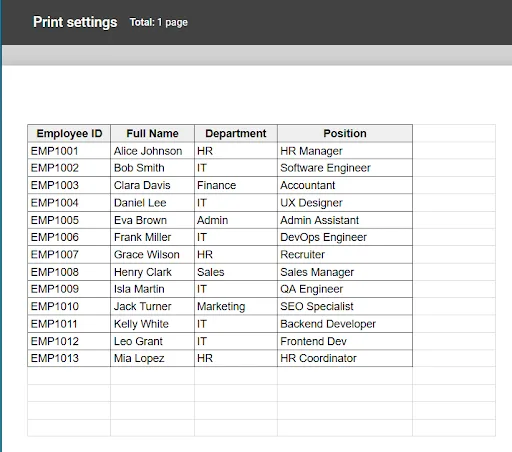Viewport: 512px width, 452px height.
Task: Click the Marketing department cell
Action: [x=236, y=306]
